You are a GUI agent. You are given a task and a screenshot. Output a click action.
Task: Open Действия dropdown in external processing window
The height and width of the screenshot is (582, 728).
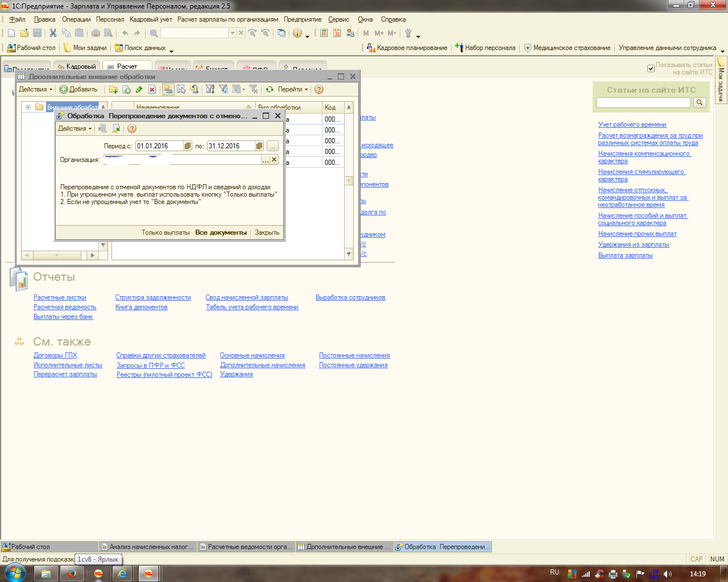point(35,89)
